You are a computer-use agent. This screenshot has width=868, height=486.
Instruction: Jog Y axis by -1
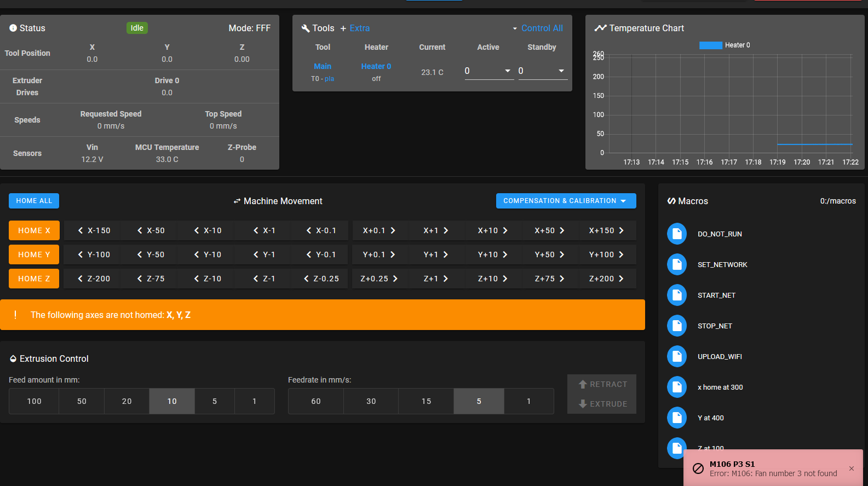pyautogui.click(x=265, y=254)
